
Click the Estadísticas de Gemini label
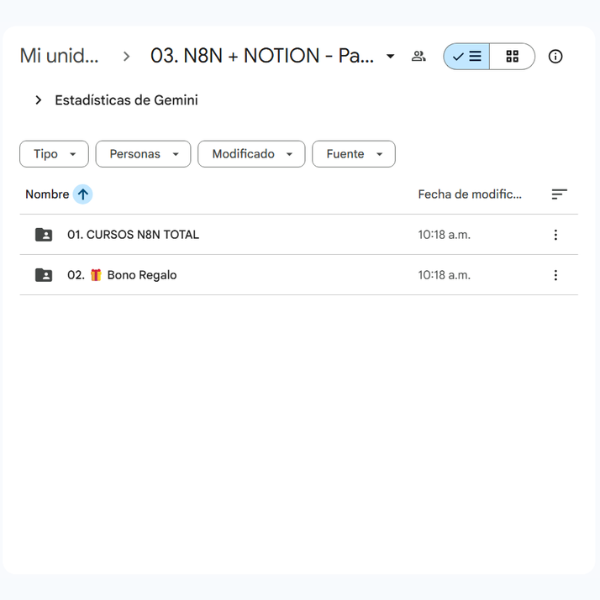coord(126,100)
